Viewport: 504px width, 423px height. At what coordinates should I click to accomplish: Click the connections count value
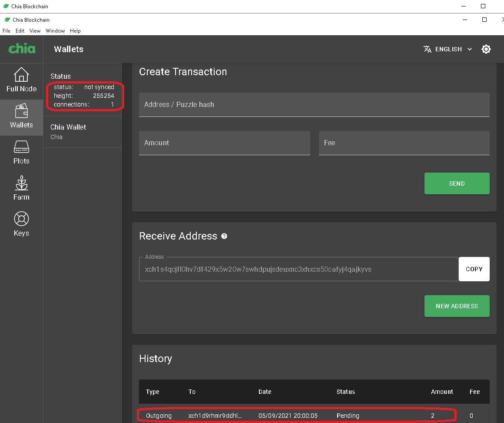pos(112,104)
